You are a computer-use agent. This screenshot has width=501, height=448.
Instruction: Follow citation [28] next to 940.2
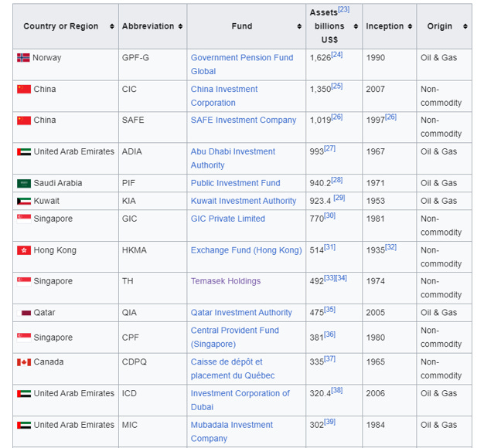tap(337, 180)
